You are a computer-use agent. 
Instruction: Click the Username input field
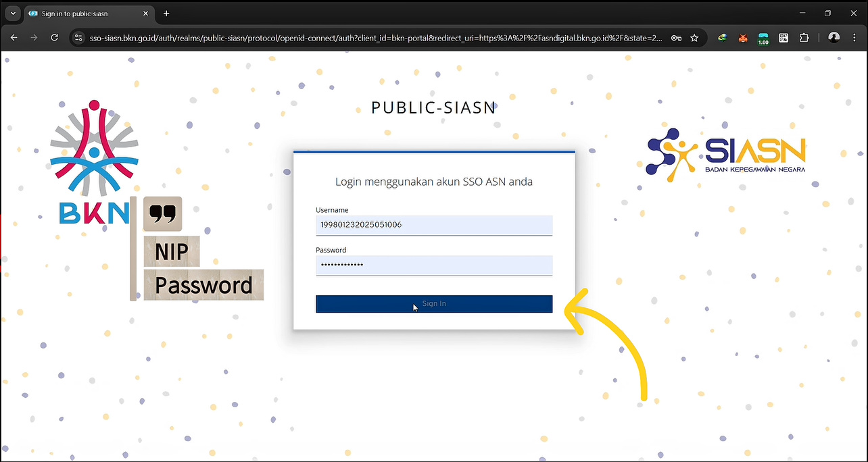tap(433, 225)
